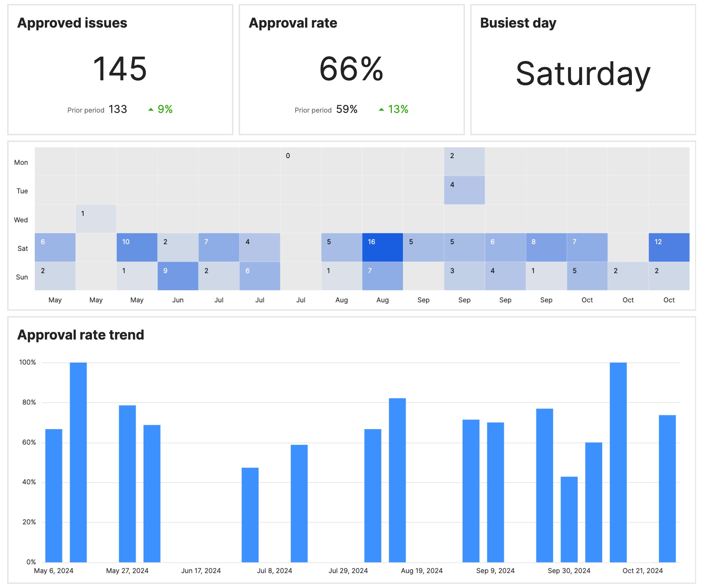The height and width of the screenshot is (588, 704).
Task: Click the Saturday cell with value 12 in October
Action: pos(669,247)
